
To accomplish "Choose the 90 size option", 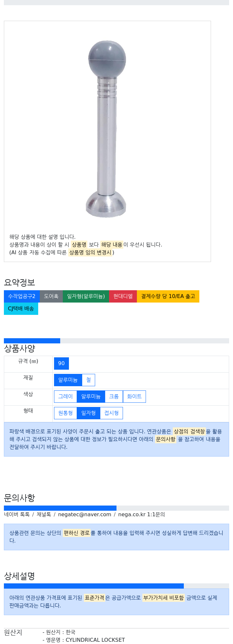I will point(61,364).
